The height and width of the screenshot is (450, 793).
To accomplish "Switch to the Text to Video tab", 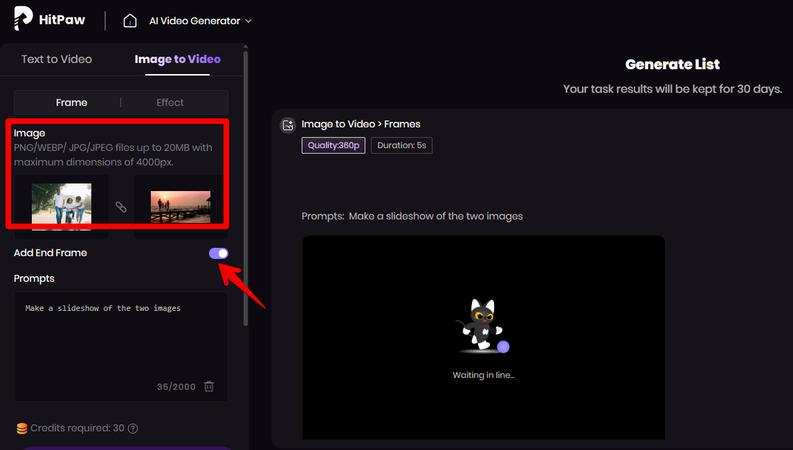I will [x=57, y=59].
